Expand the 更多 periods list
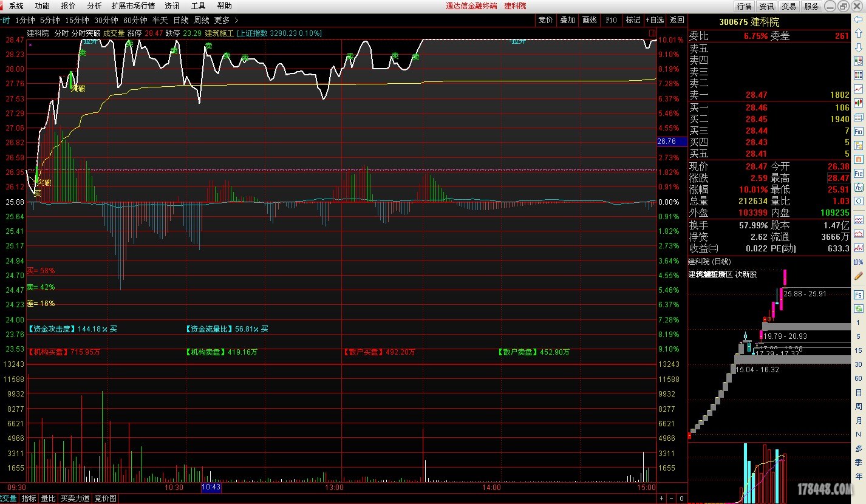The width and height of the screenshot is (866, 504). click(x=226, y=20)
